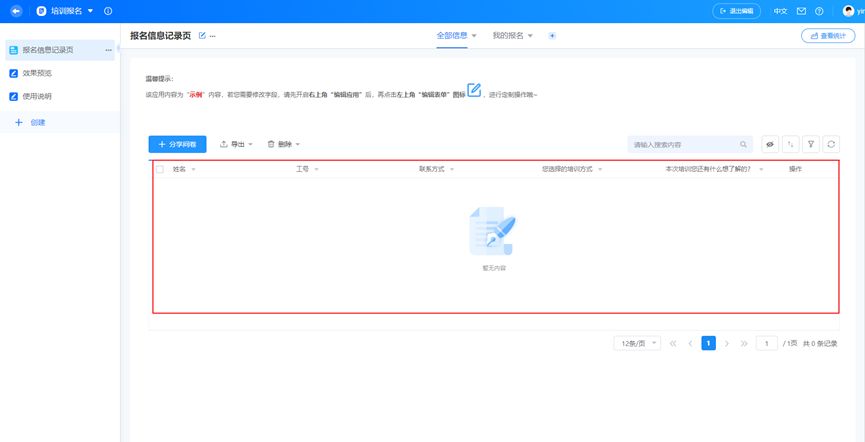The image size is (865, 442).
Task: Switch to the 全部信息 tab
Action: click(452, 35)
